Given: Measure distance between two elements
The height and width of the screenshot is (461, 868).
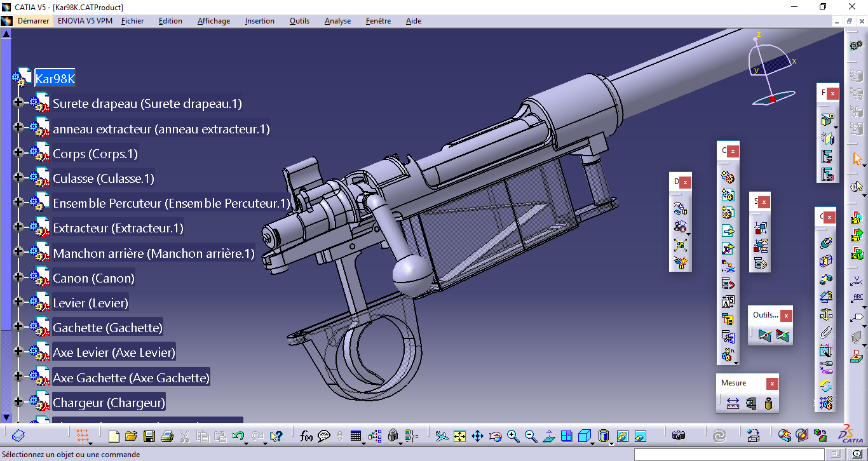Looking at the screenshot, I should [733, 403].
